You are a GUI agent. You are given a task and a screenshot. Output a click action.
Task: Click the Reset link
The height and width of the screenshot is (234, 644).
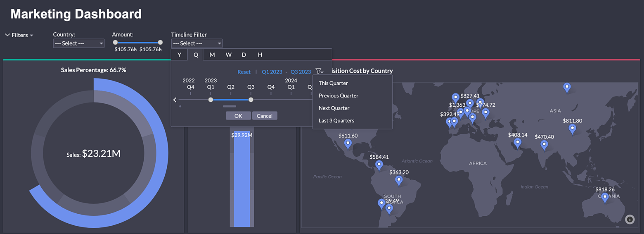244,72
